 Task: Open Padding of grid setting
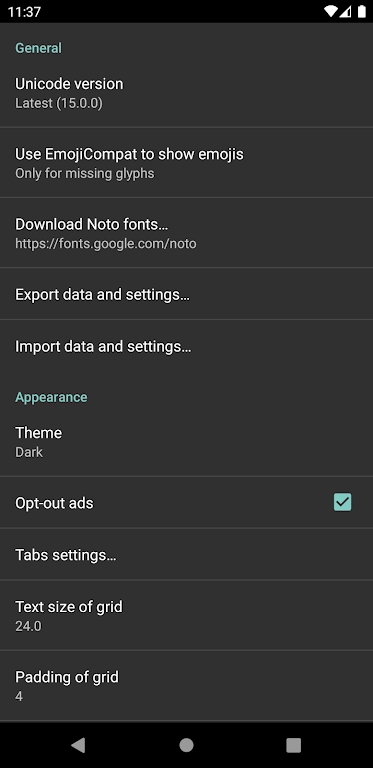point(186,686)
